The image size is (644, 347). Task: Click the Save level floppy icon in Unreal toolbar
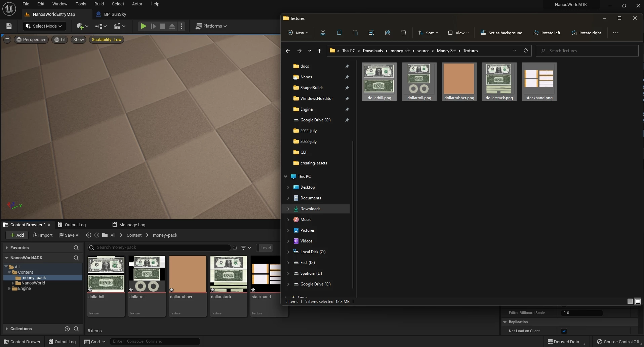(x=9, y=26)
